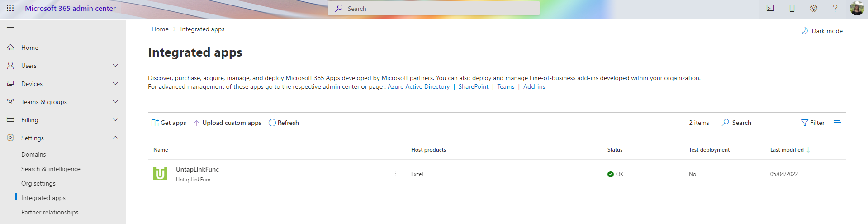Collapse the Settings section chevron
The height and width of the screenshot is (224, 868).
pyautogui.click(x=115, y=138)
